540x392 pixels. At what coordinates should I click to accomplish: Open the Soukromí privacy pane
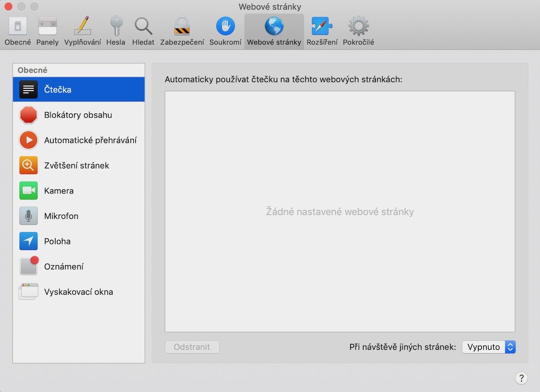pyautogui.click(x=225, y=31)
